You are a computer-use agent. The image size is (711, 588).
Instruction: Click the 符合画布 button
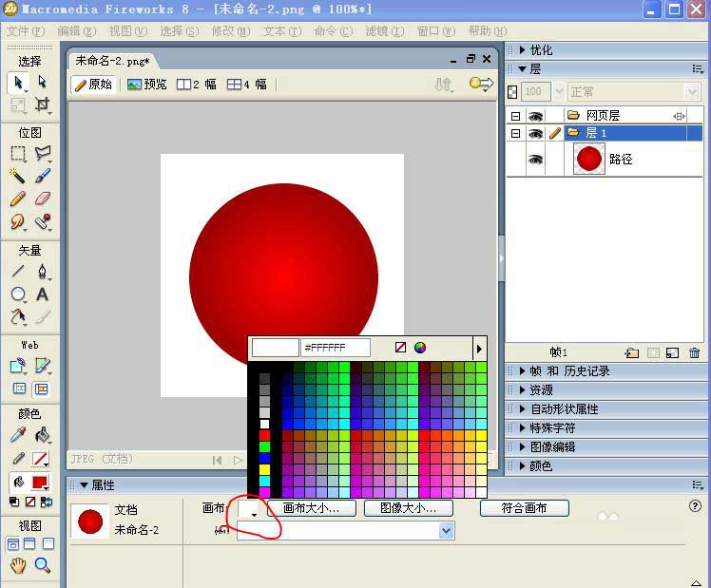pyautogui.click(x=524, y=508)
